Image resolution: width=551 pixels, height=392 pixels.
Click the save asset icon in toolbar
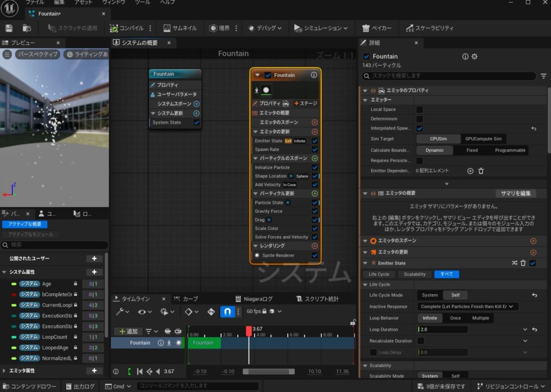click(9, 28)
